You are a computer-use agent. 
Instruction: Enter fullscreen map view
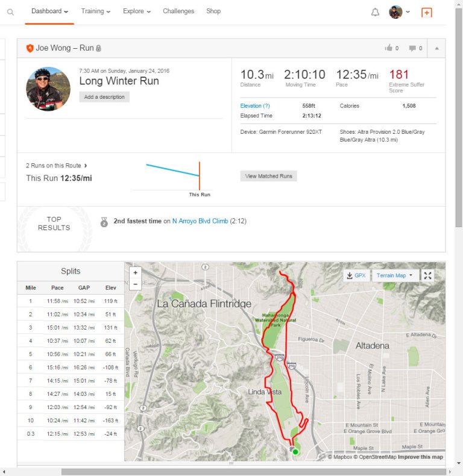[427, 275]
